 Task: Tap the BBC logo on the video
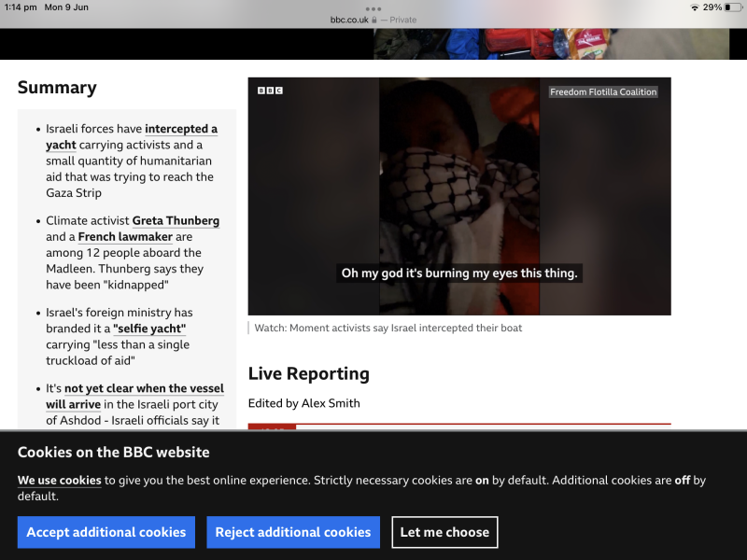click(270, 91)
